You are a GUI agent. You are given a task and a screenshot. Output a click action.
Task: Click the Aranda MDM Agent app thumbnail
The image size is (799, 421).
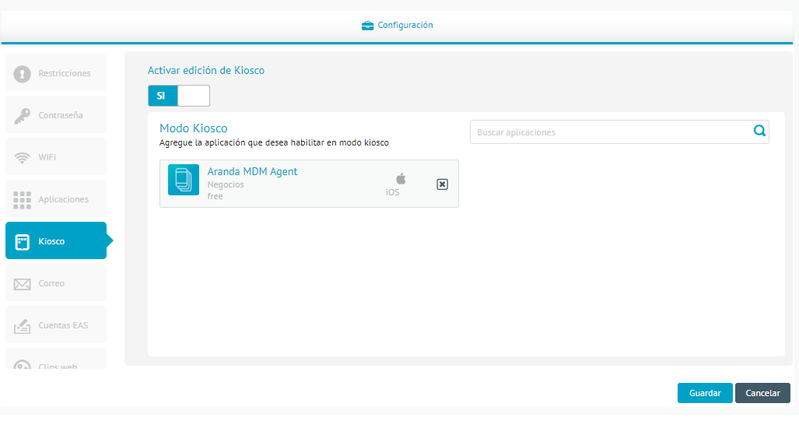pyautogui.click(x=183, y=179)
